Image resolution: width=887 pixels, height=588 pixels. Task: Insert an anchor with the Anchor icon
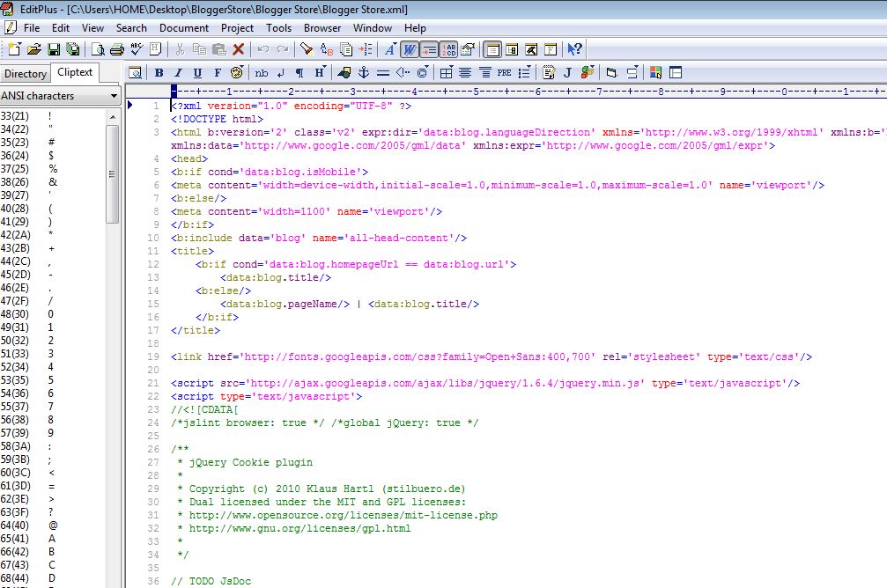pos(362,72)
